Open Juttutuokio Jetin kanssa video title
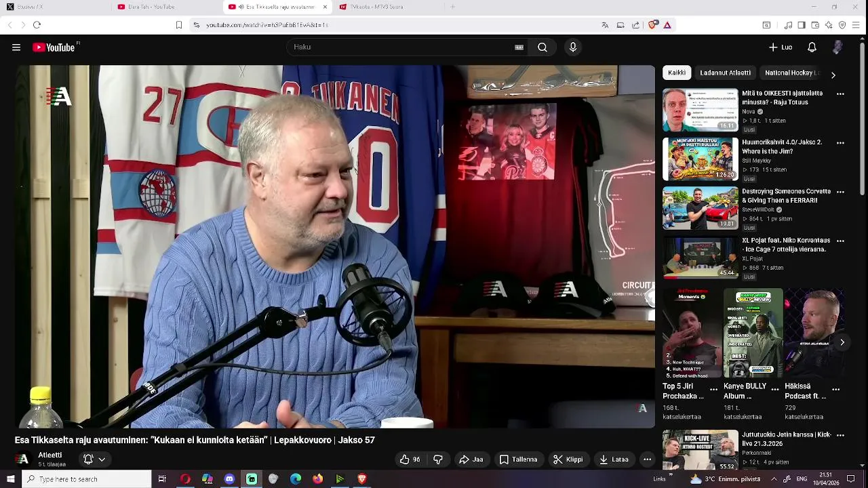868x488 pixels. 786,439
